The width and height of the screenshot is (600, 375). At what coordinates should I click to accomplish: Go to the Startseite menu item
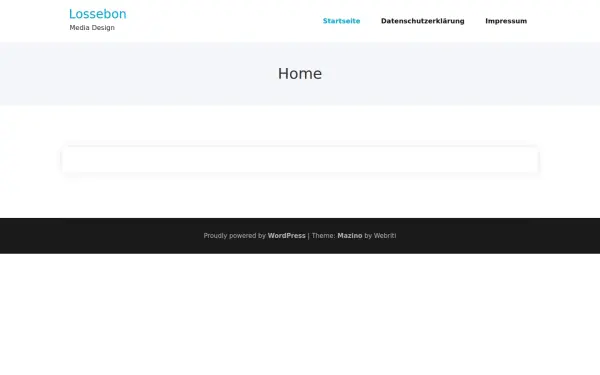tap(341, 21)
